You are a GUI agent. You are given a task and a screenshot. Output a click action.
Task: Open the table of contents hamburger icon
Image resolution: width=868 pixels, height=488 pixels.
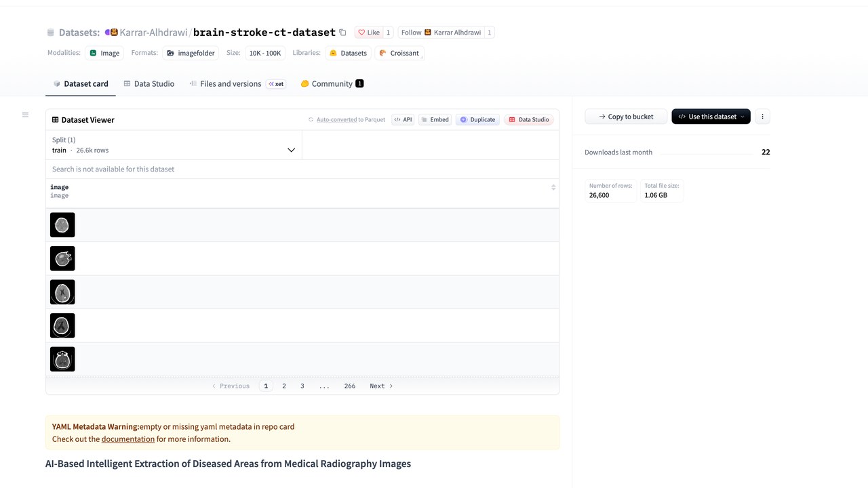[x=25, y=115]
